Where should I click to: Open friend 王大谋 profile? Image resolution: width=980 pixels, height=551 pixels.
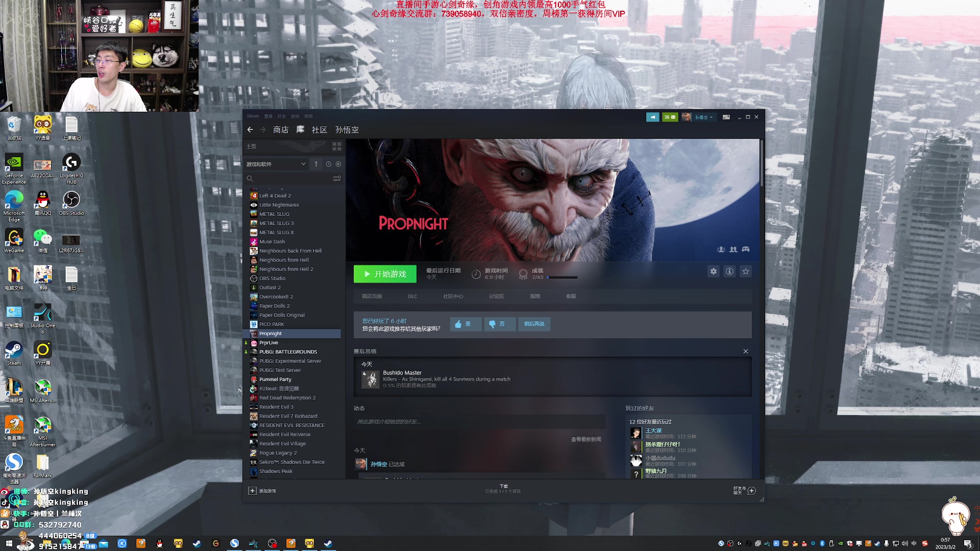coord(653,431)
